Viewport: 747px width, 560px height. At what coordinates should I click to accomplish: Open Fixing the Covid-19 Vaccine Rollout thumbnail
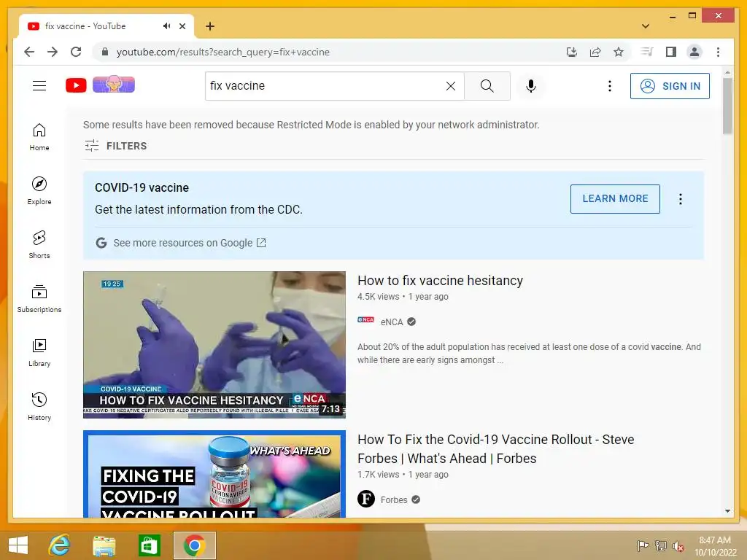click(x=214, y=474)
